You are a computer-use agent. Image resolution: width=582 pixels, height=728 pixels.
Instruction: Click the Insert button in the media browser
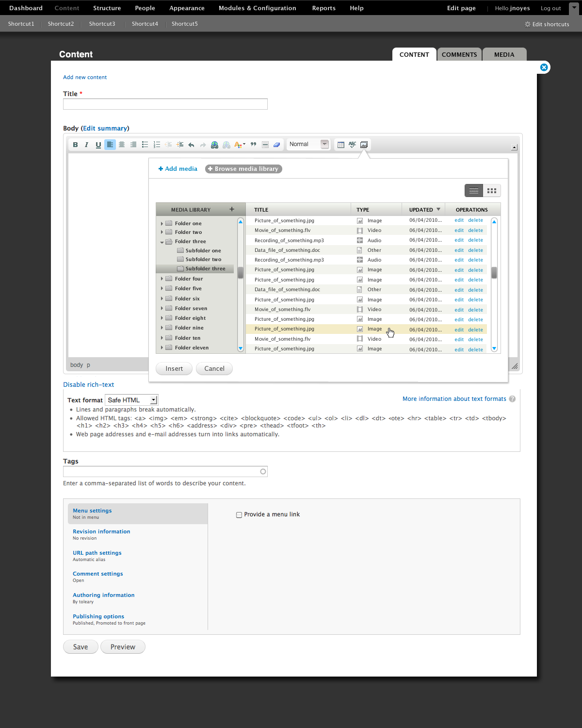click(x=174, y=368)
